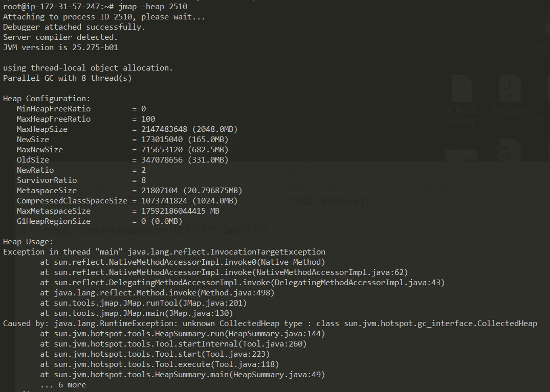550x392 pixels.
Task: Open the 파일(F) menu in Notepad
Action: pyautogui.click(x=295, y=187)
